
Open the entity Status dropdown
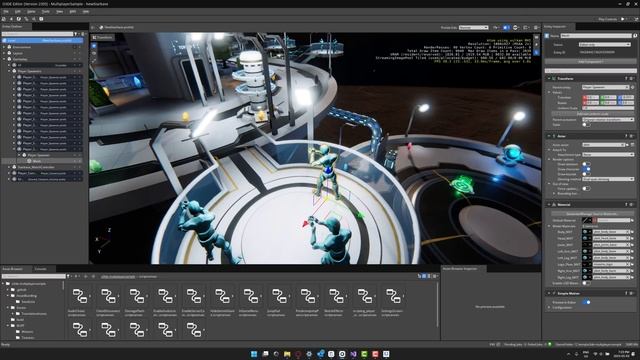point(604,44)
